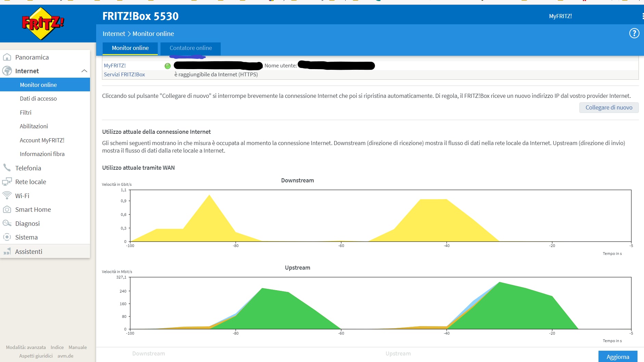
Task: Expand the Assistenti section
Action: click(29, 251)
